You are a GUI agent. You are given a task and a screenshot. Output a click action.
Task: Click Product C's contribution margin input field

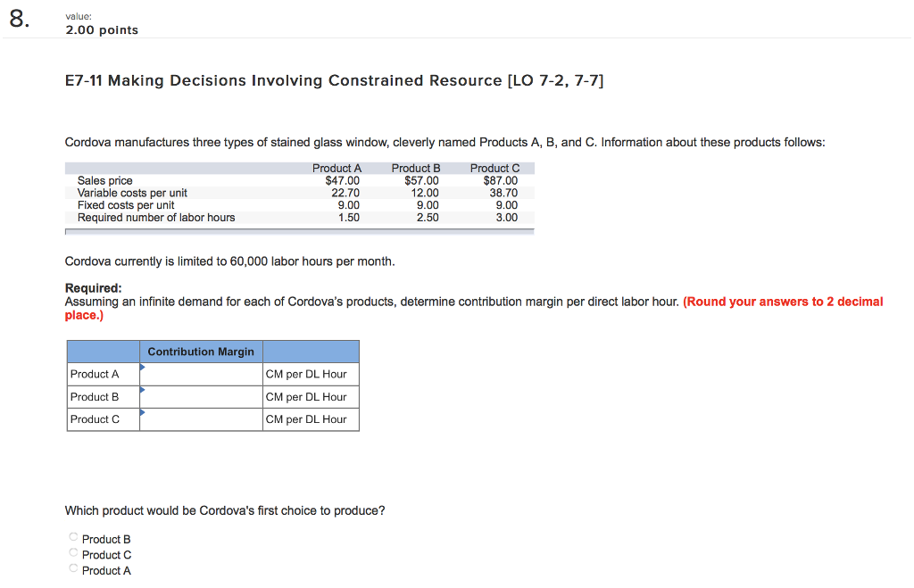click(201, 418)
